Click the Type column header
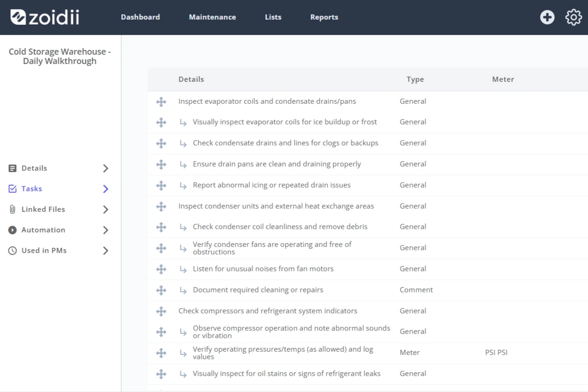The height and width of the screenshot is (392, 588). click(415, 80)
